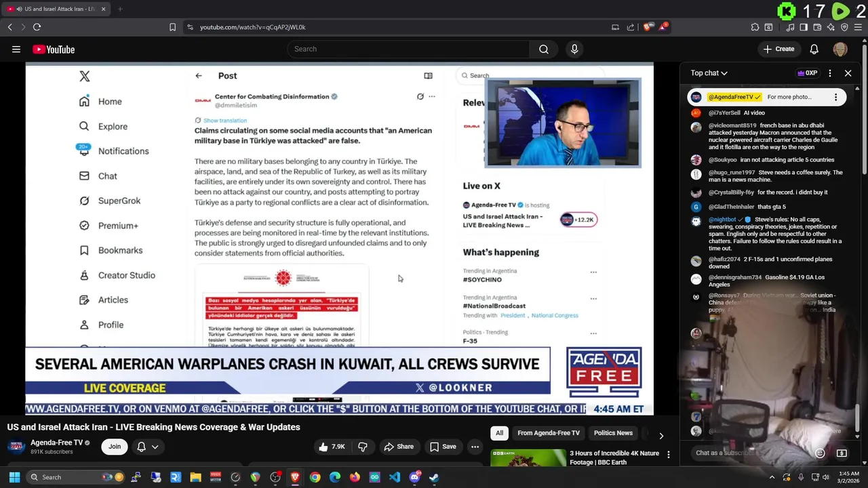The image size is (868, 488).
Task: Focus the YouTube search field
Action: [408, 49]
